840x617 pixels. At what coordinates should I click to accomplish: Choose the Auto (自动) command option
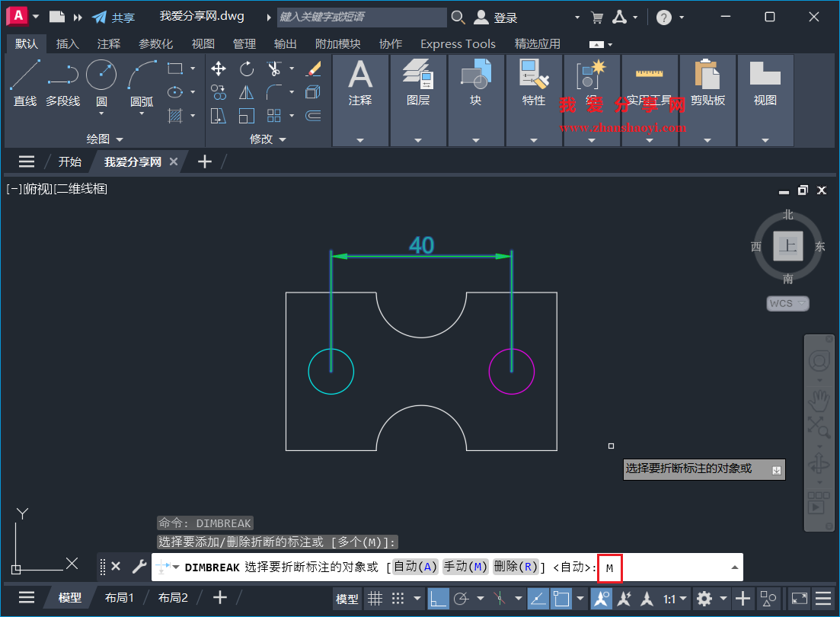[x=415, y=567]
